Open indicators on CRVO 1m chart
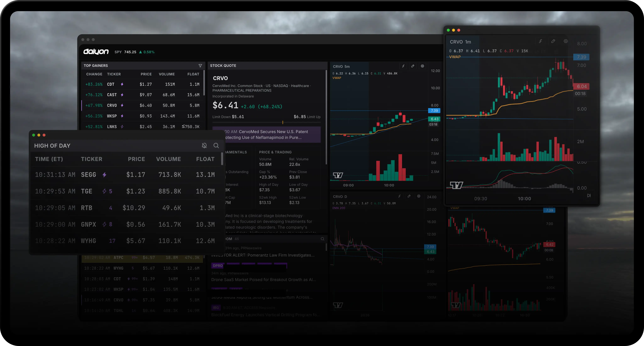Image resolution: width=644 pixels, height=346 pixels. [x=540, y=41]
